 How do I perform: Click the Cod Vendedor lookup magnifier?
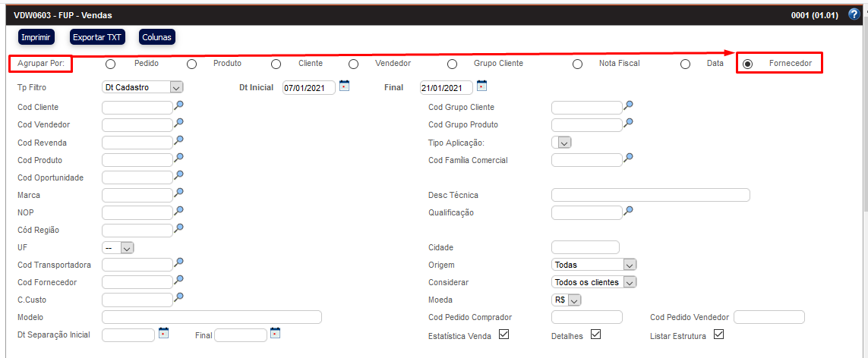[x=179, y=123]
